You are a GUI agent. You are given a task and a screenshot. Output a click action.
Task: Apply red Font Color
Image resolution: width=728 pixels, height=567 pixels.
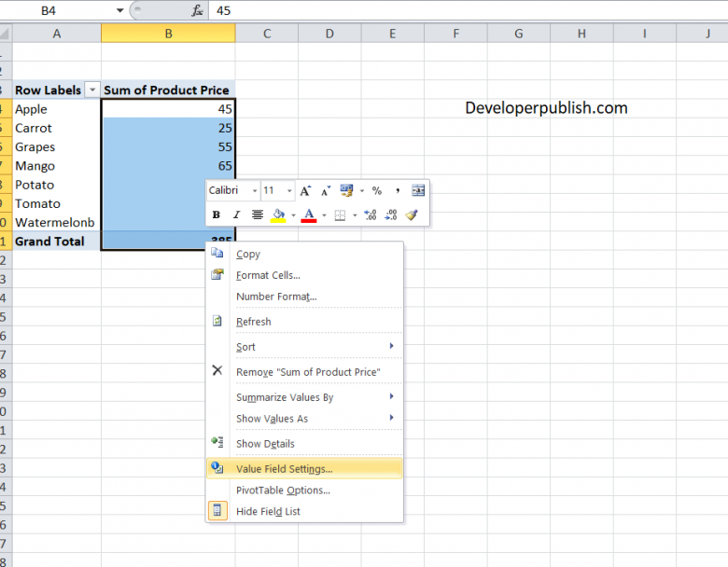tap(309, 215)
